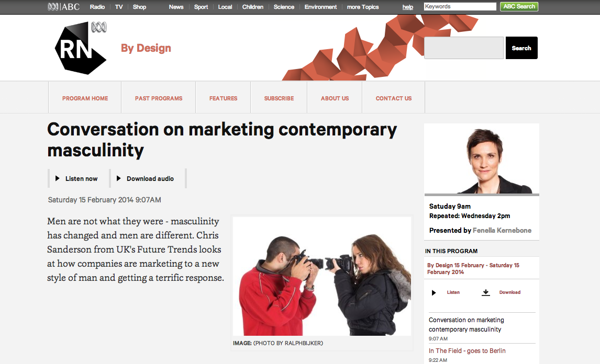Open the Past Programs tab

(159, 98)
